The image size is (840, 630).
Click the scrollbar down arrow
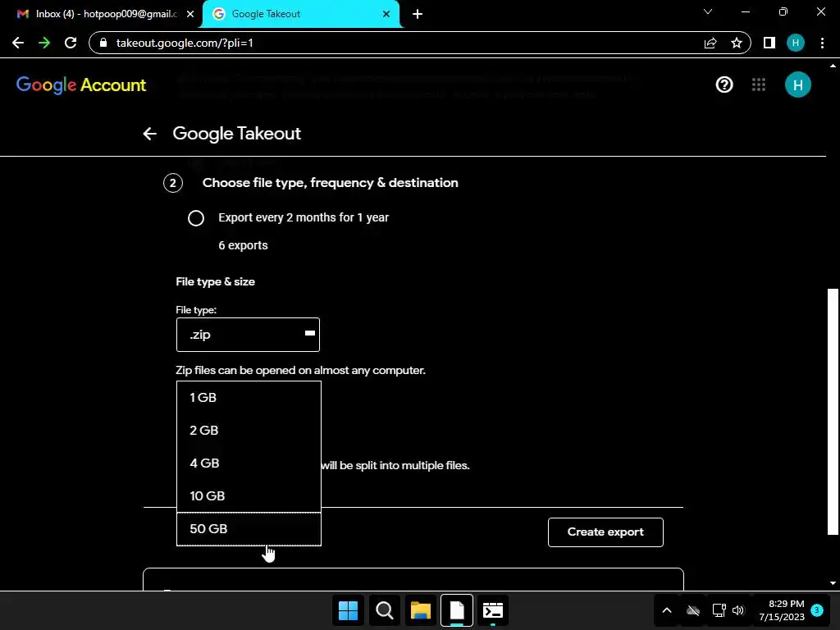click(833, 583)
